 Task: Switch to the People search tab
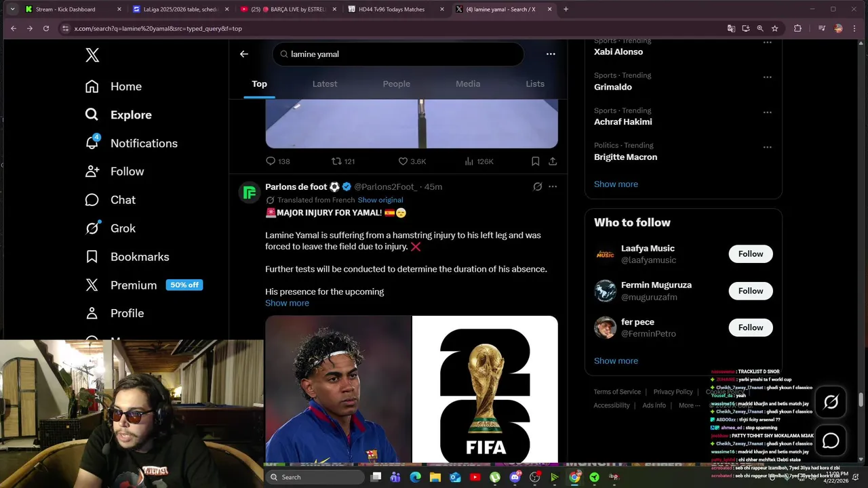pos(397,84)
